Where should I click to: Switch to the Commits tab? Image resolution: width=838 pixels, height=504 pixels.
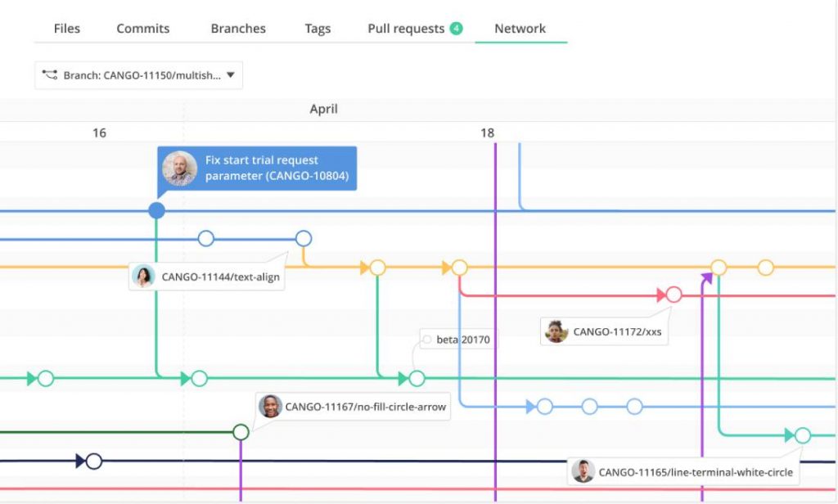[142, 28]
